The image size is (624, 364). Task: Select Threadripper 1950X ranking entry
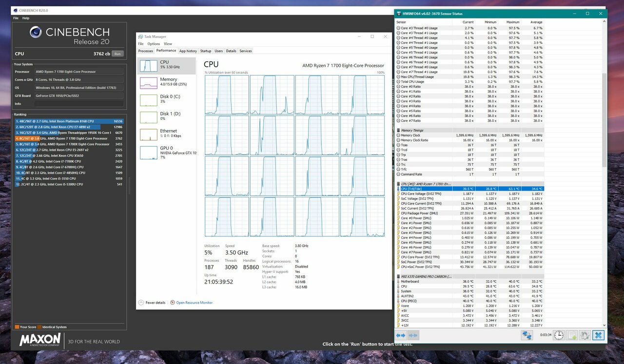69,133
